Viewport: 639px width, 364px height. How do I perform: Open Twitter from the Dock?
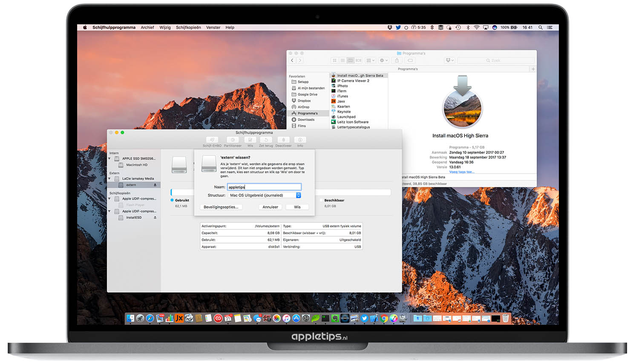[x=364, y=318]
